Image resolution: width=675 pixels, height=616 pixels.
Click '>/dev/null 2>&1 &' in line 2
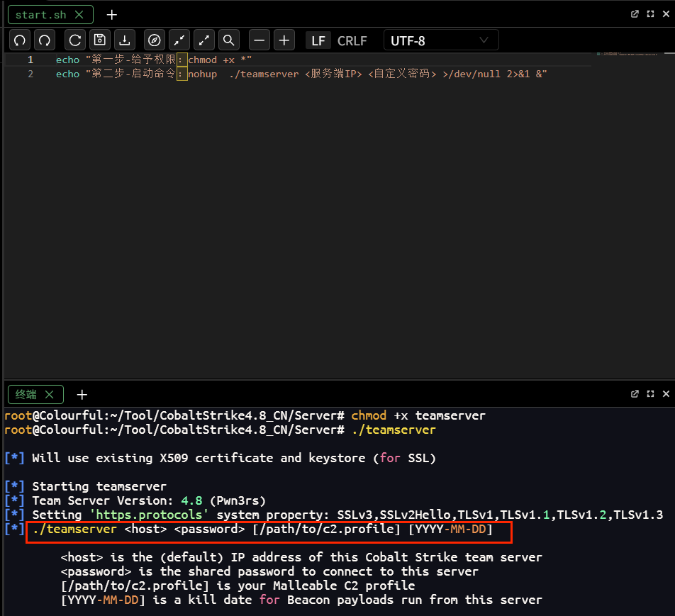click(491, 74)
